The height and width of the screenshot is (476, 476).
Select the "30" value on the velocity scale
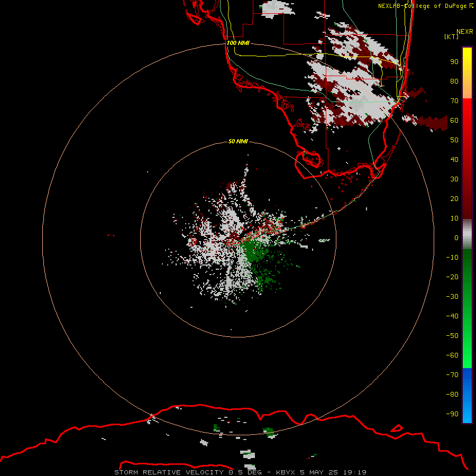(x=454, y=179)
